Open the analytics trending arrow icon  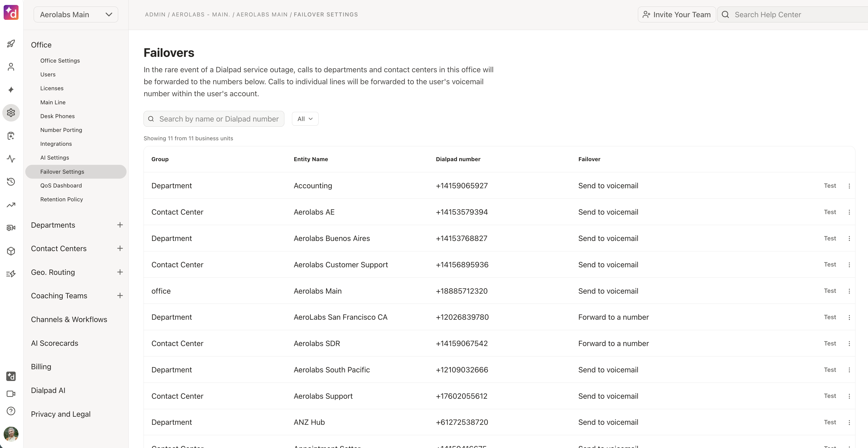[x=11, y=205]
